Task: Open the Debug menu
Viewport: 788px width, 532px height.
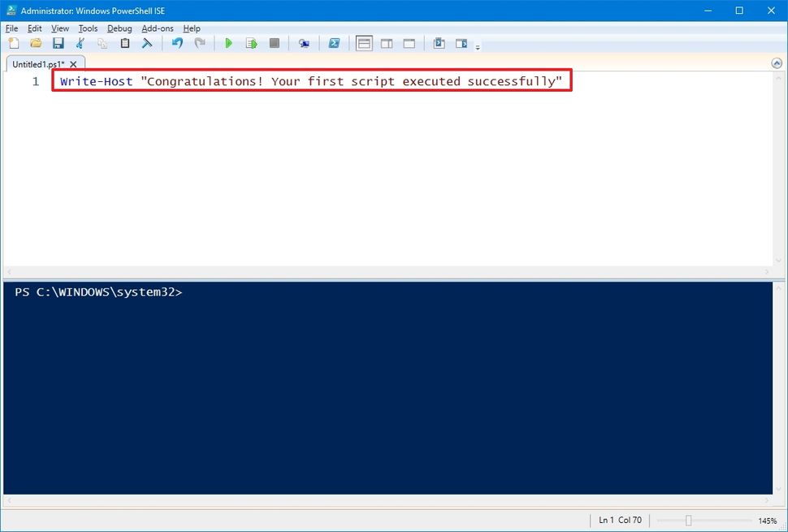Action: click(x=119, y=28)
